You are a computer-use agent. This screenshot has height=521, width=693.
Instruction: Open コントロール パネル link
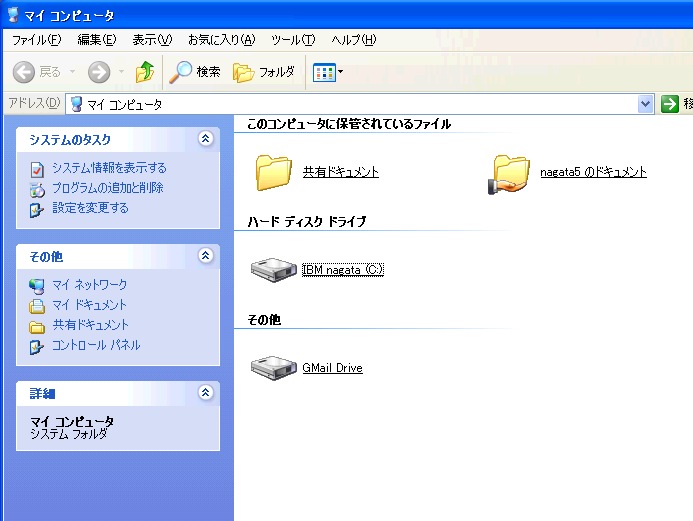coord(96,345)
